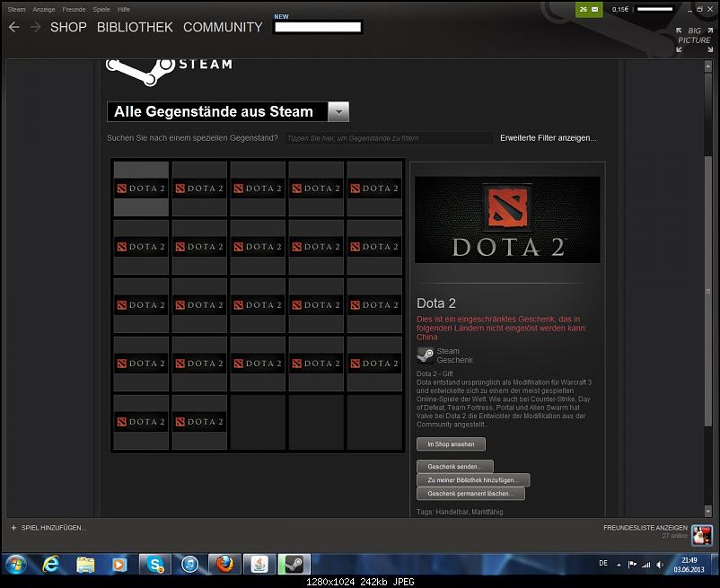
Task: Open the Action Center flag icon
Action: click(x=632, y=565)
